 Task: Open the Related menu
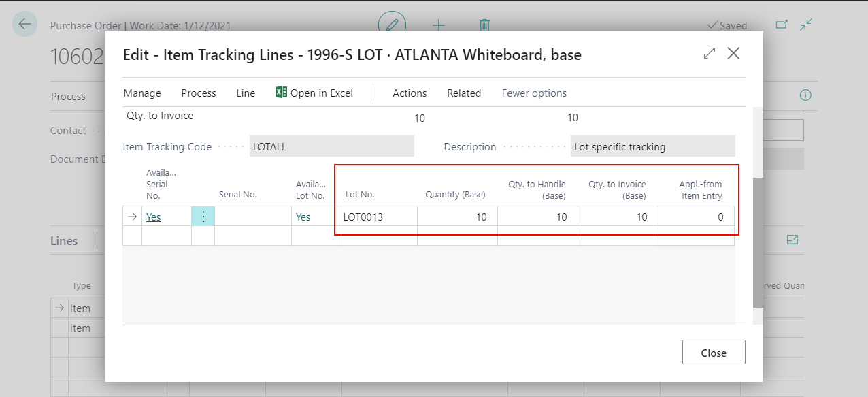coord(464,93)
